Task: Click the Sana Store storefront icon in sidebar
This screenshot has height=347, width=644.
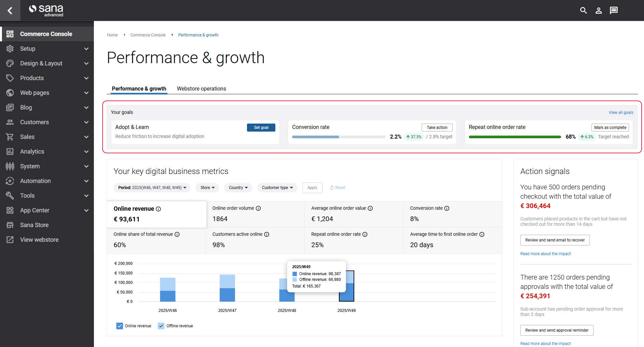Action: [x=10, y=225]
